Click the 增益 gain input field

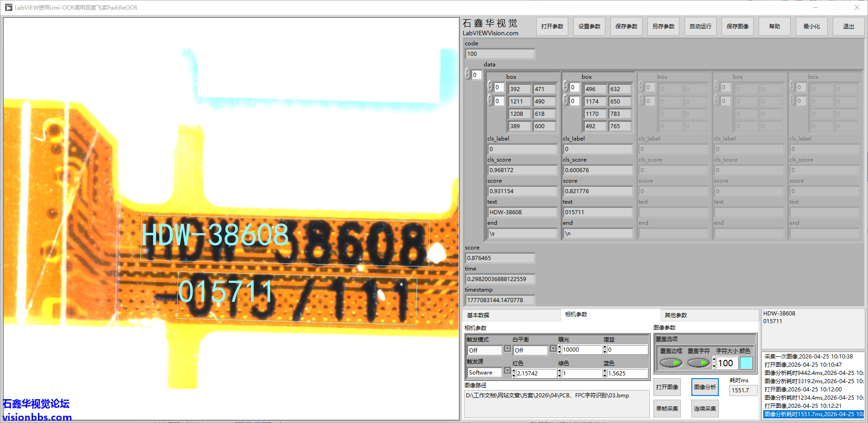pyautogui.click(x=627, y=350)
